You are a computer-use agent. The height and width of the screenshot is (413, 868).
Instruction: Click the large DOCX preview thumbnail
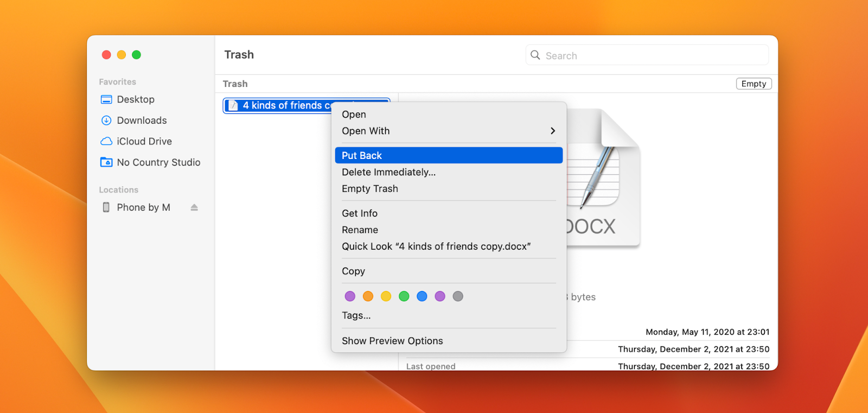(x=602, y=179)
